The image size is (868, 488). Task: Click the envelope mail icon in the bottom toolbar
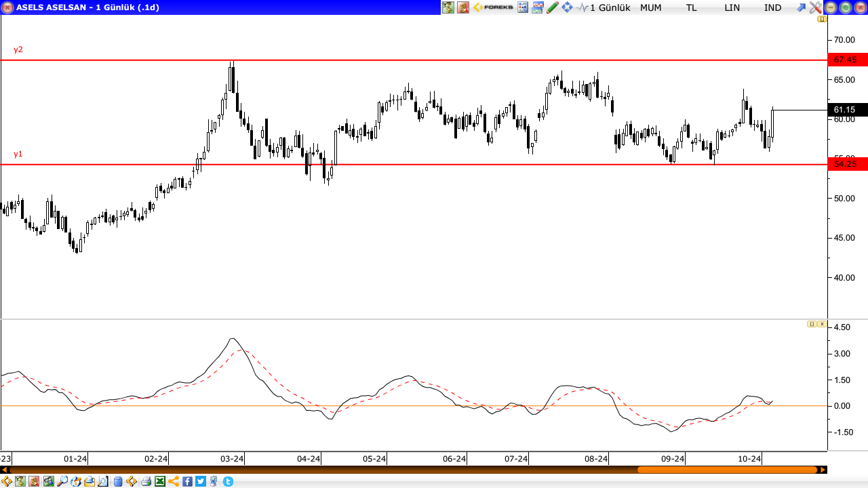pyautogui.click(x=90, y=481)
